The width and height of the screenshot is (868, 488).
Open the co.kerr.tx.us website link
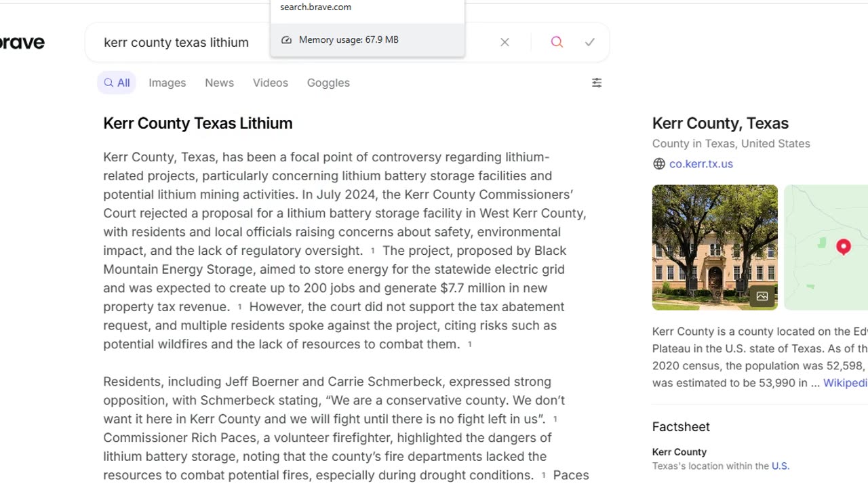[x=701, y=164]
